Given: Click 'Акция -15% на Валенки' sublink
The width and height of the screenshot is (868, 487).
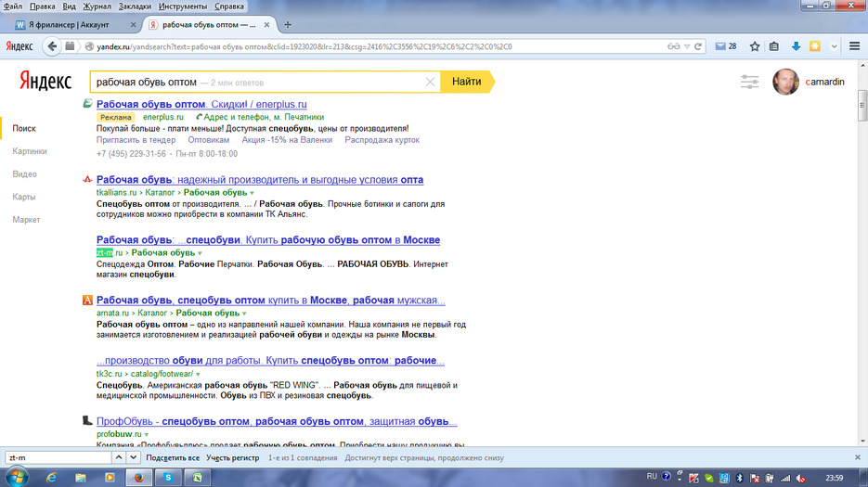Looking at the screenshot, I should pos(287,140).
